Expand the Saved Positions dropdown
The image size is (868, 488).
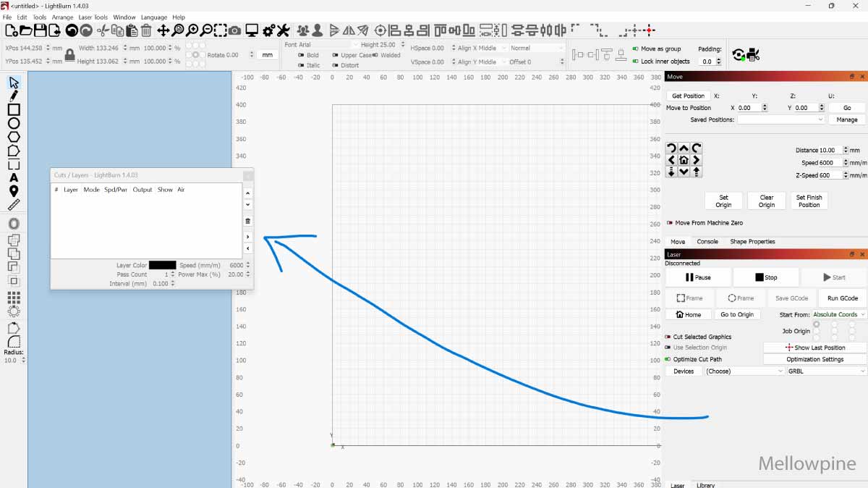780,119
